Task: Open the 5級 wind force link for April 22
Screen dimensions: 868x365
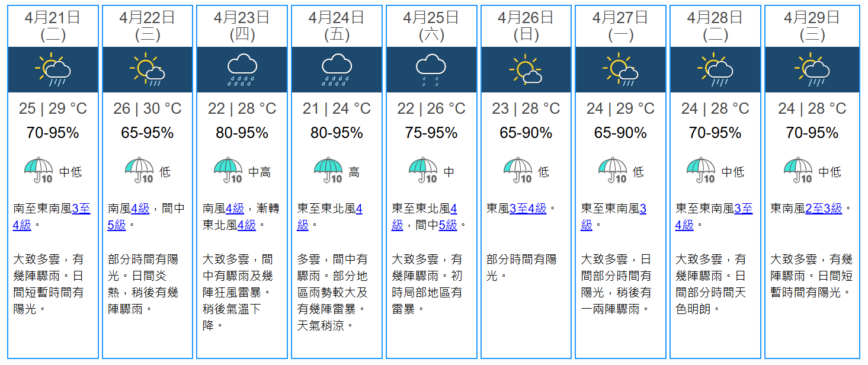Action: 117,225
